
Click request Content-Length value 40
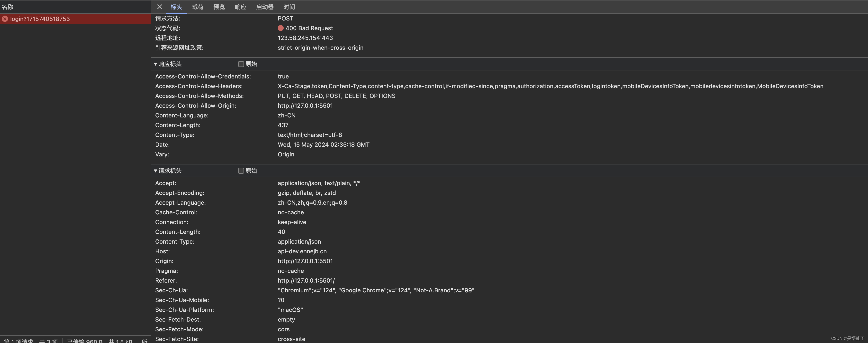pyautogui.click(x=281, y=232)
